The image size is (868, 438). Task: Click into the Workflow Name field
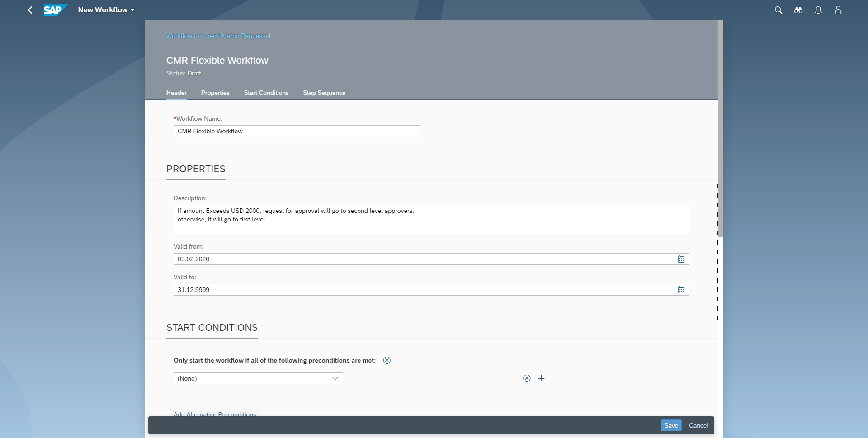pyautogui.click(x=297, y=131)
